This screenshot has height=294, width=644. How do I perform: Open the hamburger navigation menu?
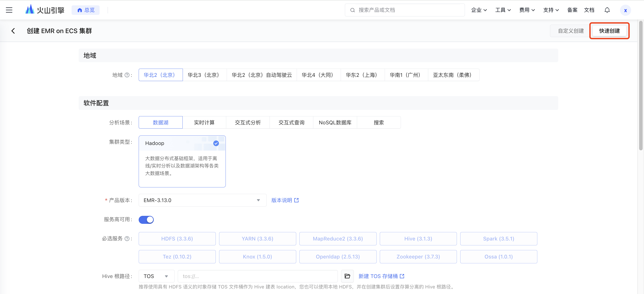pyautogui.click(x=9, y=10)
